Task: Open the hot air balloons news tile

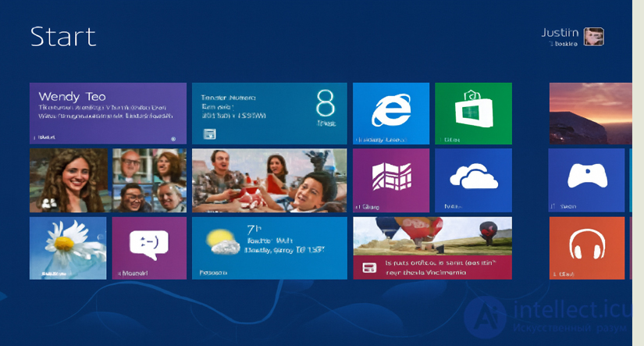Action: coord(432,248)
